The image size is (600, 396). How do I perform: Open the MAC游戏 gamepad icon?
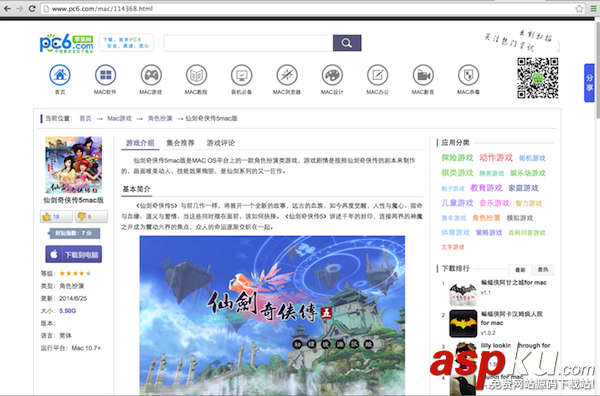(151, 75)
